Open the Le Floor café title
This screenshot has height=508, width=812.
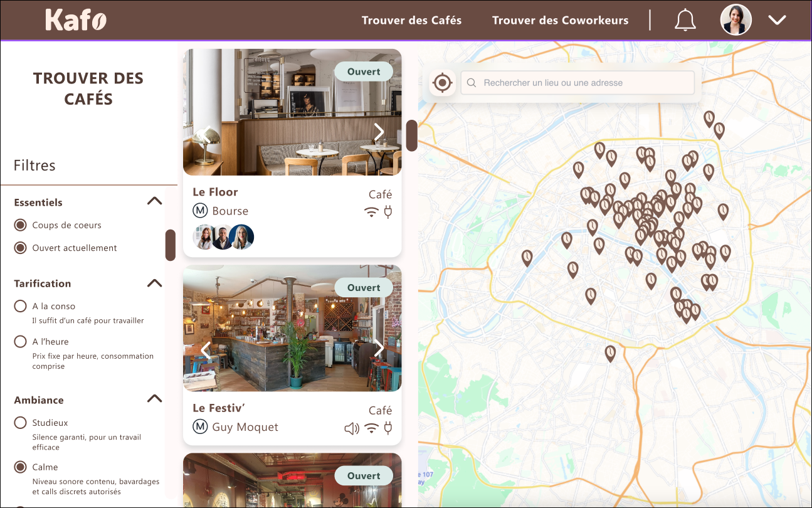215,192
